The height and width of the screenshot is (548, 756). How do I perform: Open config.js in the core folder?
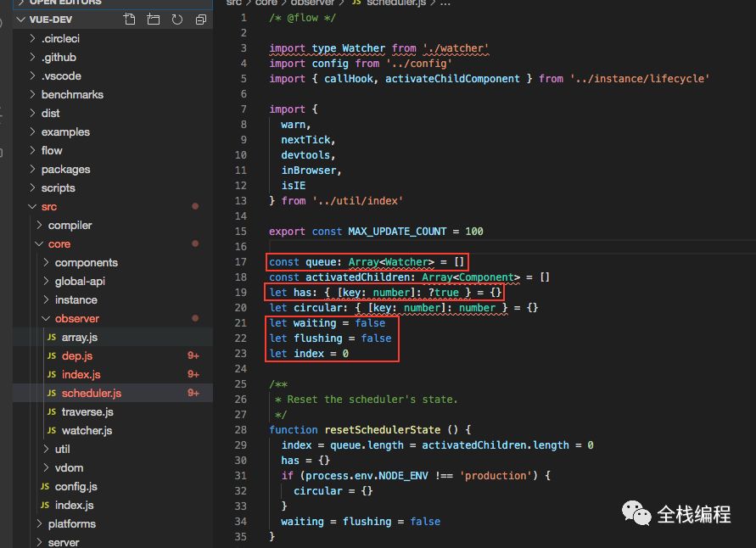tap(76, 486)
